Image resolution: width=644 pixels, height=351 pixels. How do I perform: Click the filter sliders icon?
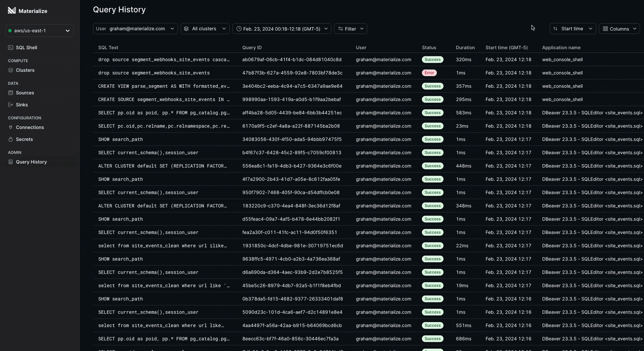pyautogui.click(x=341, y=29)
